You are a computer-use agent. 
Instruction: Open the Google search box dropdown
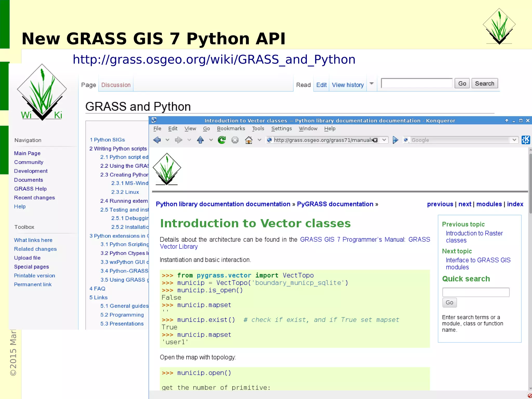514,140
